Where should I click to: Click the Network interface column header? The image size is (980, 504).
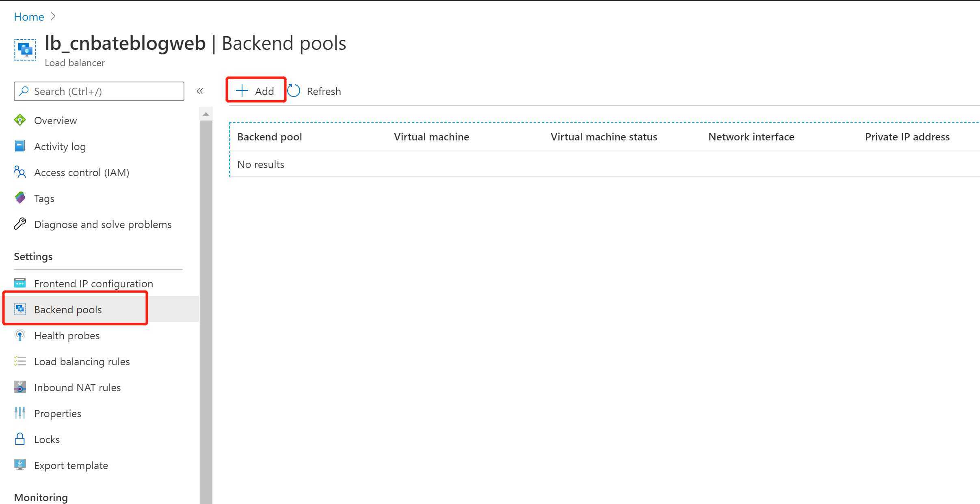point(751,137)
